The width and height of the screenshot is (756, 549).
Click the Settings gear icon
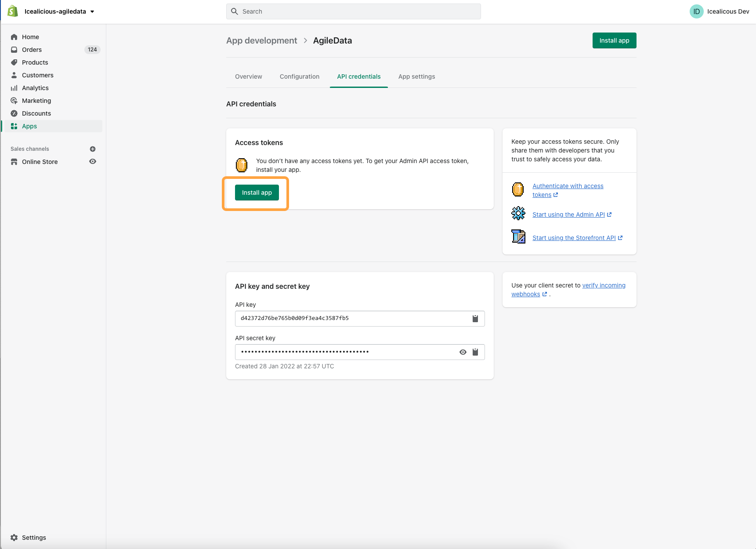pos(14,538)
